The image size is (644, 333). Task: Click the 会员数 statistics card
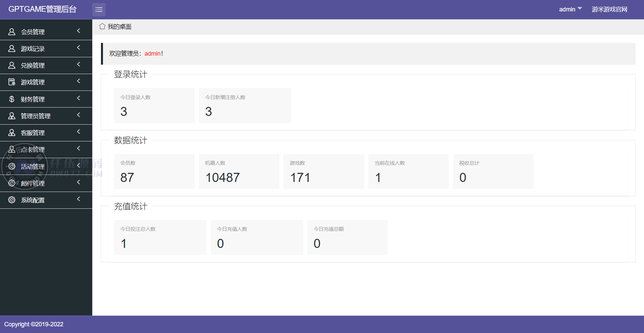coord(154,172)
